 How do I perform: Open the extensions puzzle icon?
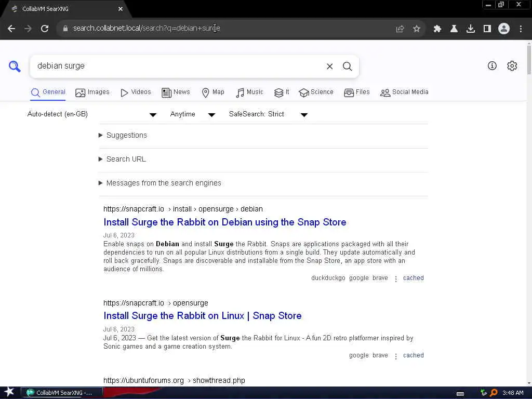[437, 29]
